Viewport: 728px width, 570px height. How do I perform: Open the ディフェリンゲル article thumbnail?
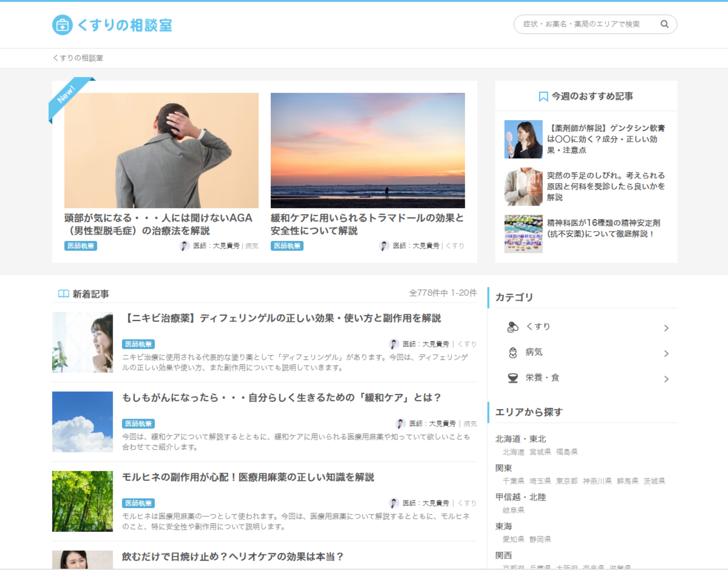pyautogui.click(x=82, y=343)
